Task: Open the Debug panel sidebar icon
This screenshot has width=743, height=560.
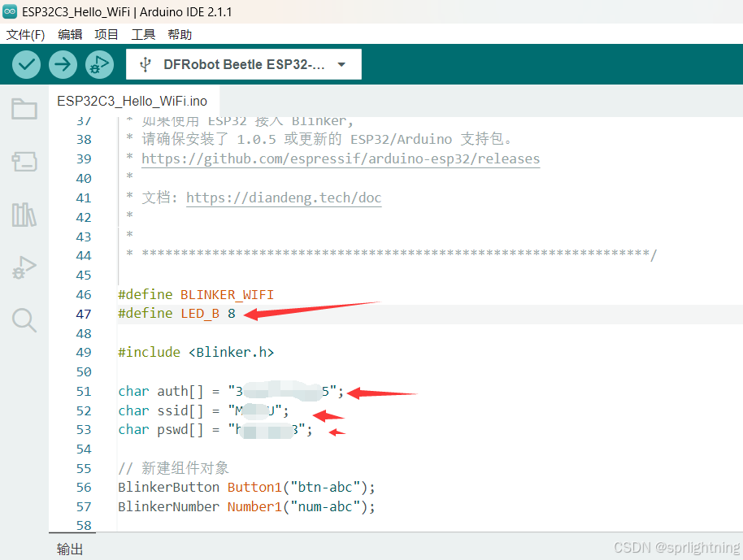Action: (24, 267)
